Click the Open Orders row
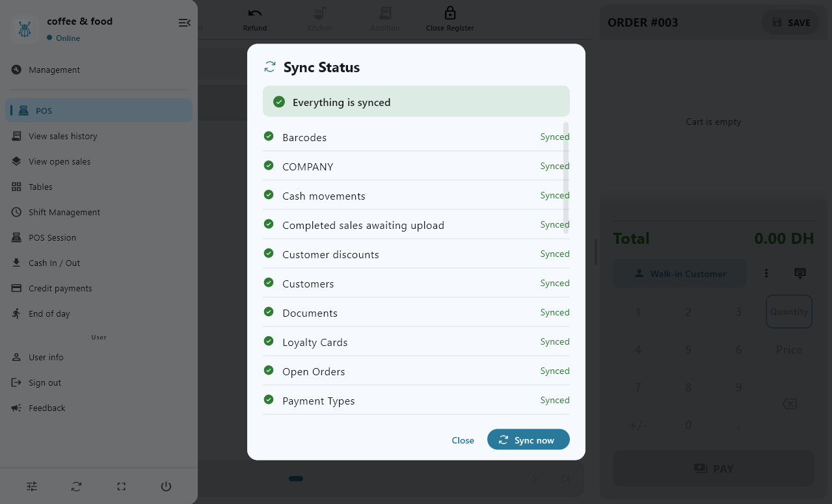 coord(416,371)
